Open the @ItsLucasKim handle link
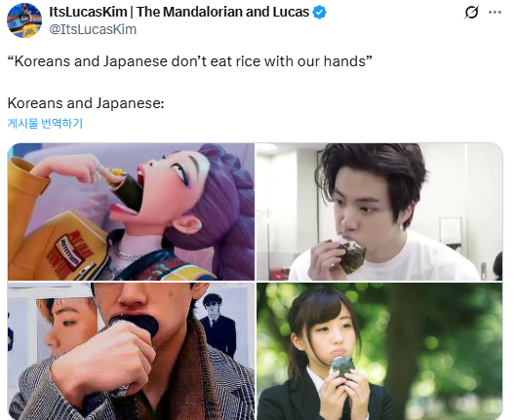The image size is (516, 420). point(93,29)
